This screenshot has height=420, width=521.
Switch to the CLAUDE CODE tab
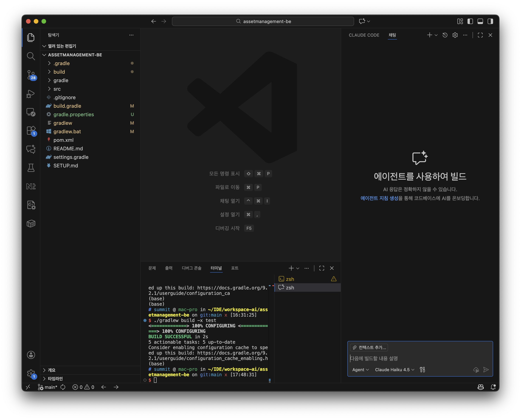click(x=364, y=35)
